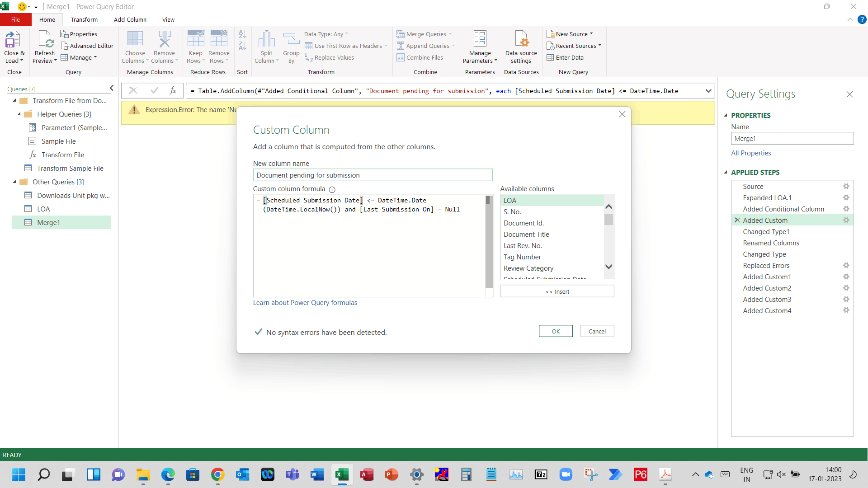Cancel the Custom Column dialog
The width and height of the screenshot is (868, 488).
point(597,331)
